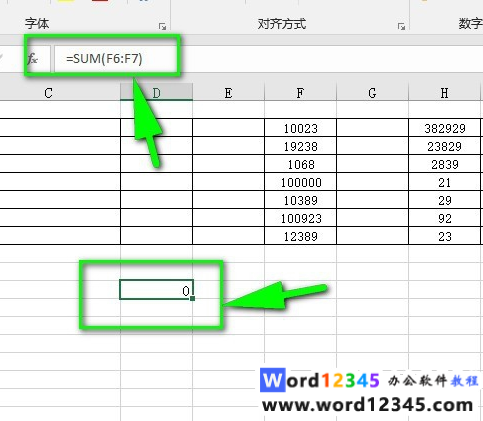The width and height of the screenshot is (483, 421).
Task: Select column H header
Action: tap(445, 93)
